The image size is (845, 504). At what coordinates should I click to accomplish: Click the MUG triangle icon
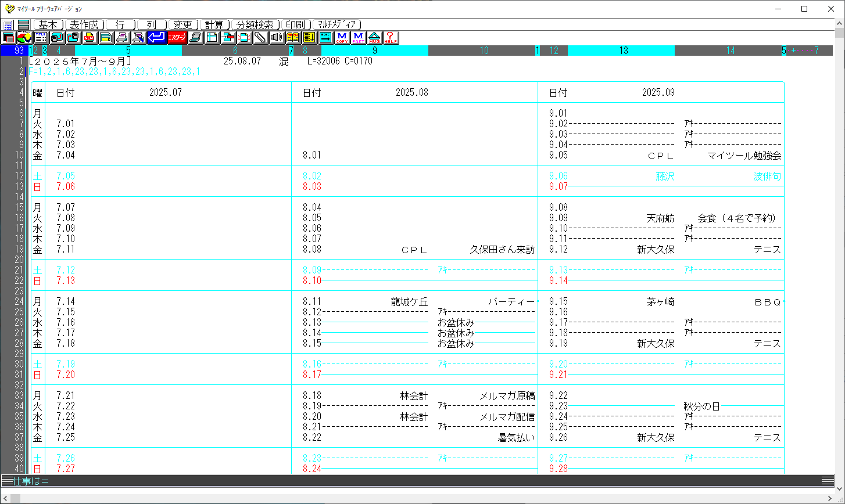pyautogui.click(x=375, y=38)
